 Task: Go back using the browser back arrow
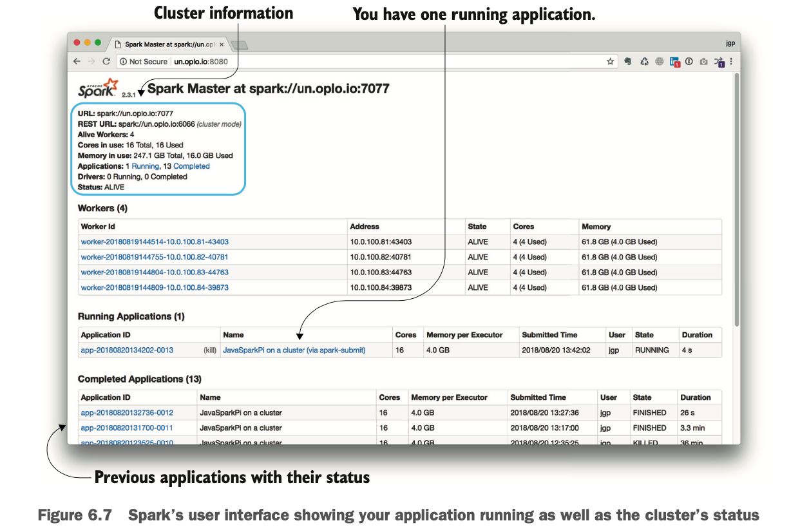coord(77,61)
